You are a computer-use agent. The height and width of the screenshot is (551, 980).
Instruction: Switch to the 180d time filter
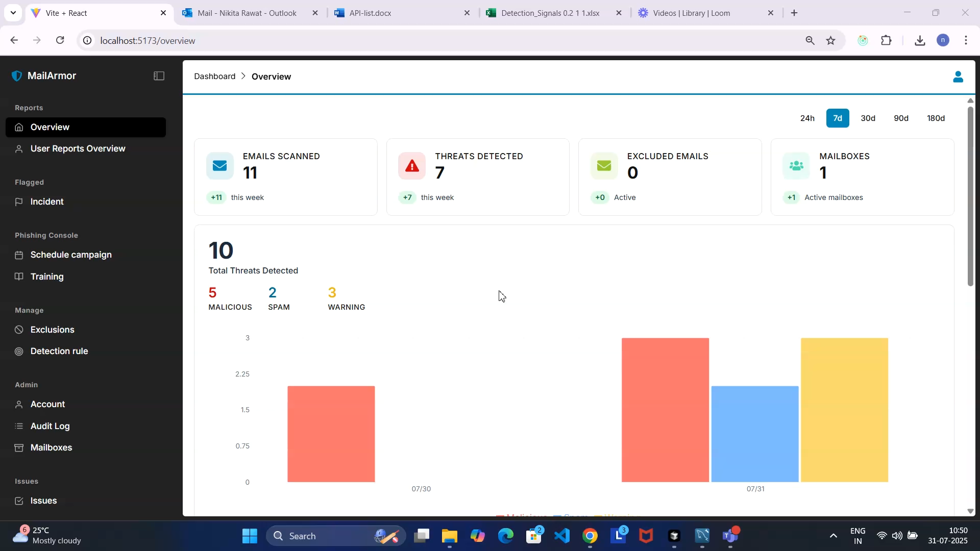pos(936,118)
